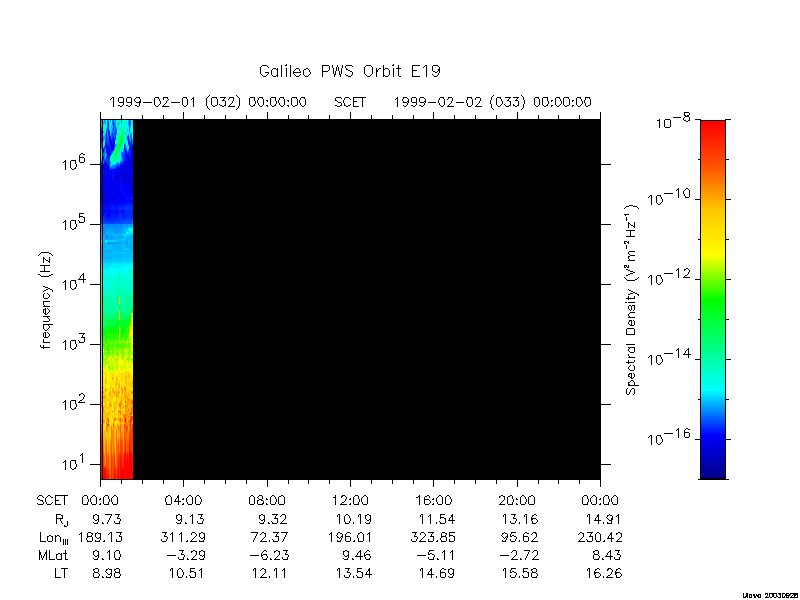
Task: Click the RJ value 10.19
Action: click(354, 519)
